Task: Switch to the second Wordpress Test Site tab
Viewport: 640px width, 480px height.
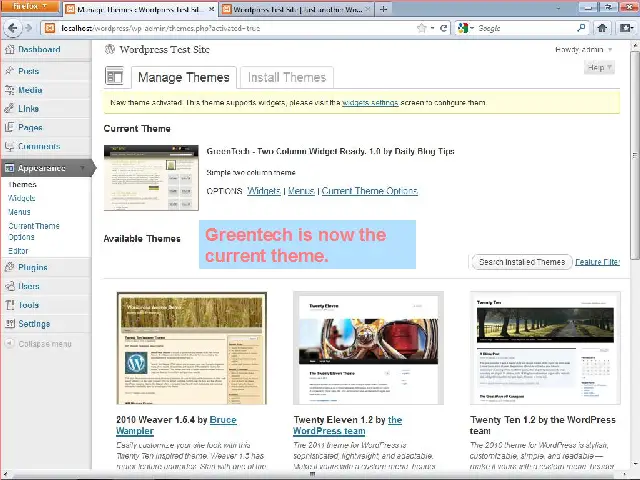Action: pyautogui.click(x=296, y=9)
